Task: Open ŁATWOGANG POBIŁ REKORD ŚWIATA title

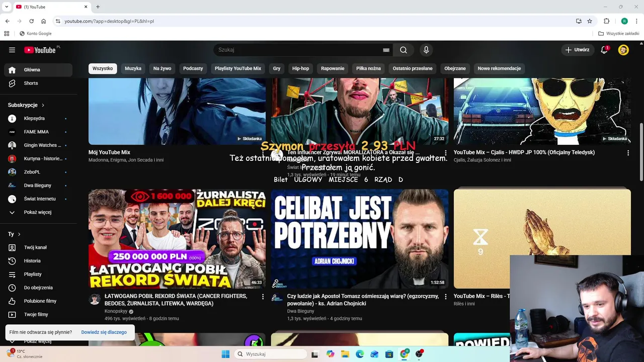Action: tap(176, 300)
